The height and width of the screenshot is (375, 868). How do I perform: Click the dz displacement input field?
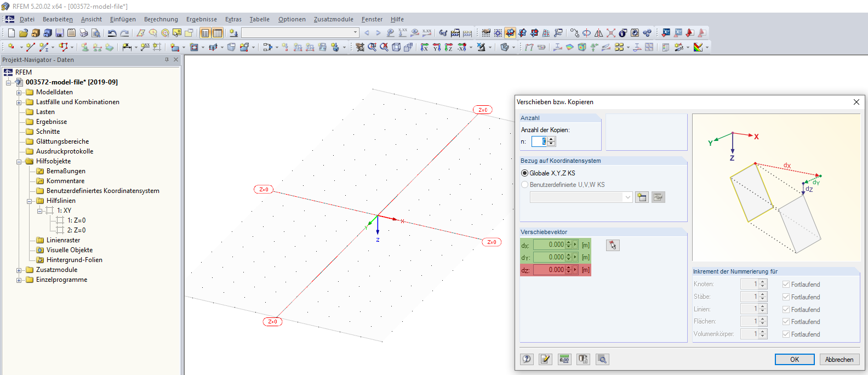549,270
